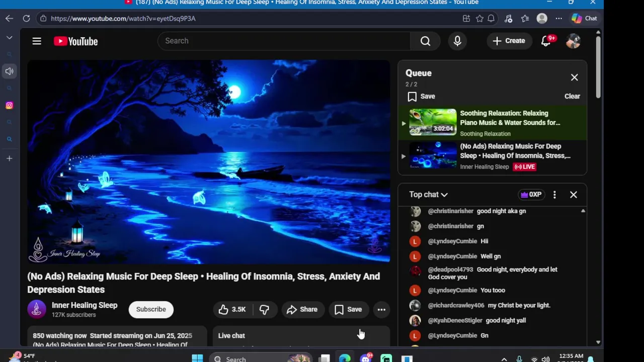This screenshot has height=362, width=644.
Task: Click the sidebar audio speaker icon
Action: click(9, 71)
